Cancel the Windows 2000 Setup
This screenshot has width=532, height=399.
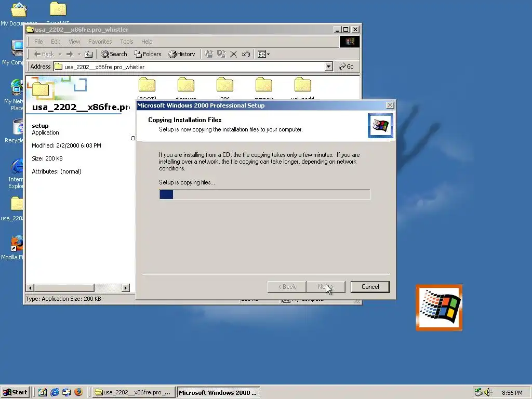tap(370, 287)
